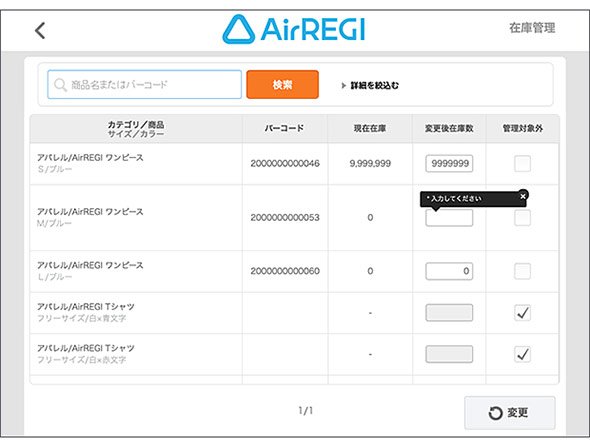Click the 1/1 page indicator

pos(306,411)
